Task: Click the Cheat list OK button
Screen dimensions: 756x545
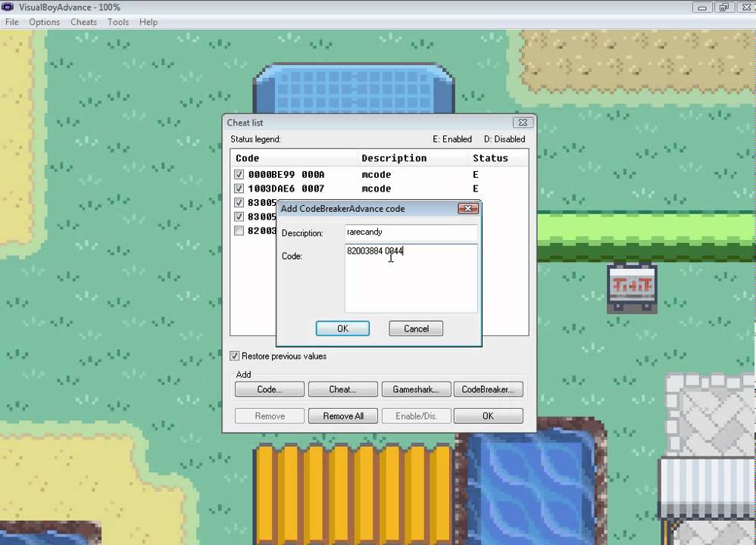Action: (488, 416)
